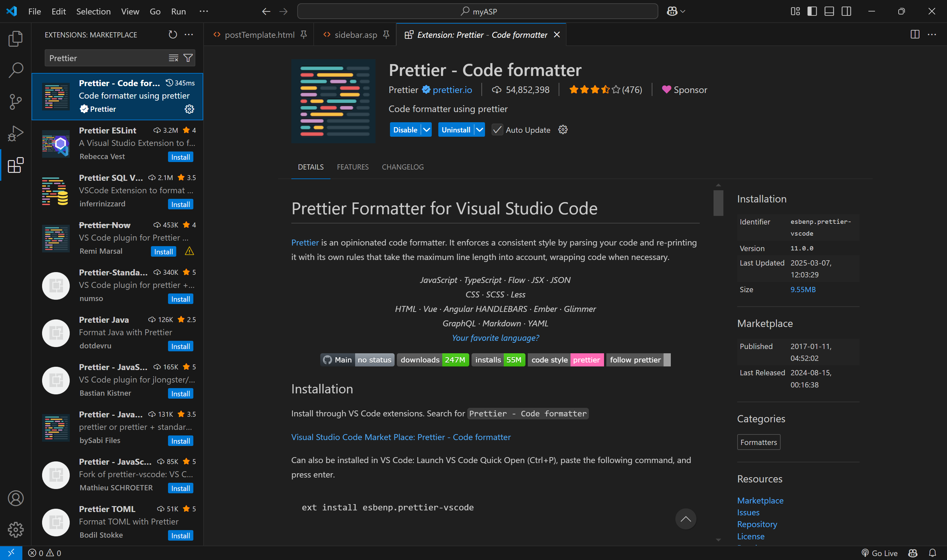Install the Prettier ESLint extension

coord(181,157)
